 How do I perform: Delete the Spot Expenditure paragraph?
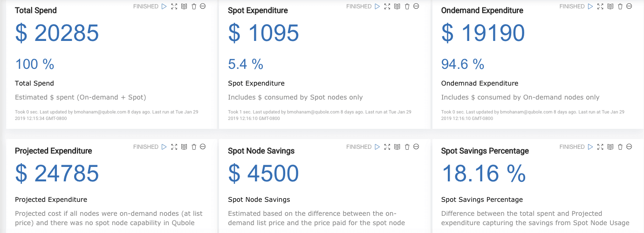coord(407,7)
